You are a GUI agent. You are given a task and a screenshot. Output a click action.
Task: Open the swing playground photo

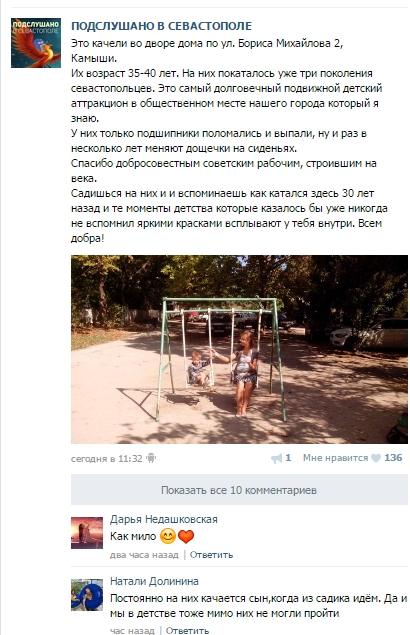(x=239, y=349)
